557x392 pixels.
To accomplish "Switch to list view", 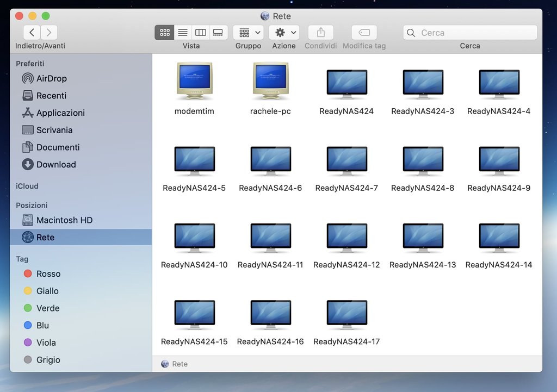I will (183, 33).
